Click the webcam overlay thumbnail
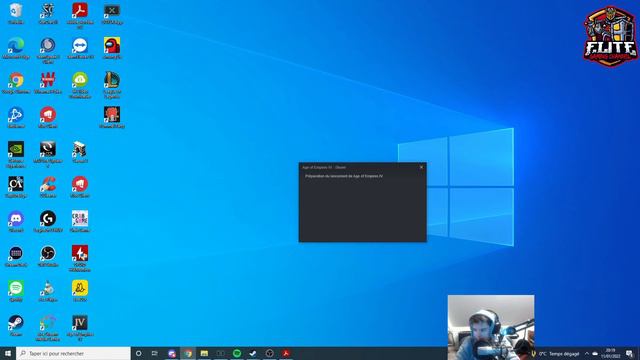The width and height of the screenshot is (640, 360). [491, 327]
